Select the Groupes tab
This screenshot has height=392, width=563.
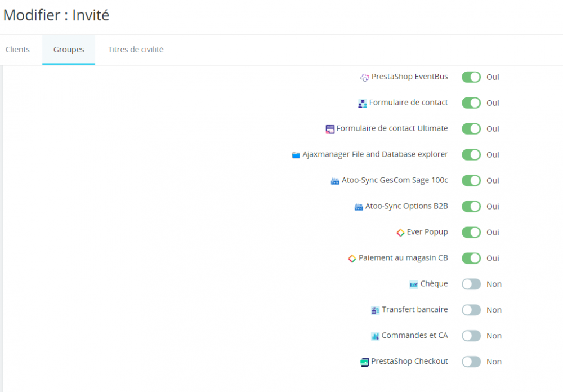pos(68,50)
